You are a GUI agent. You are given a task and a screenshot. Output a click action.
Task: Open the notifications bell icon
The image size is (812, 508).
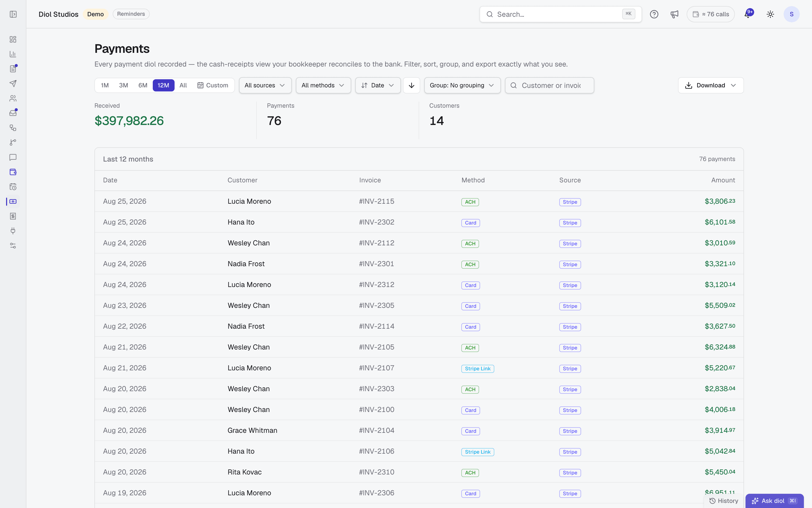tap(748, 14)
